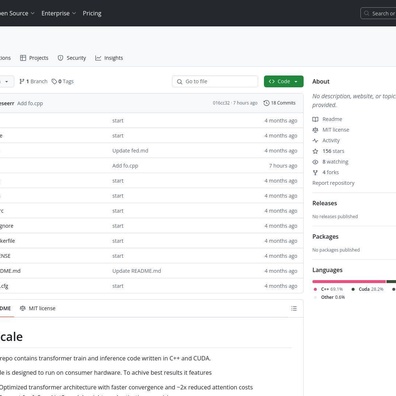Click the scale icon on MIT license tab

(x=23, y=308)
